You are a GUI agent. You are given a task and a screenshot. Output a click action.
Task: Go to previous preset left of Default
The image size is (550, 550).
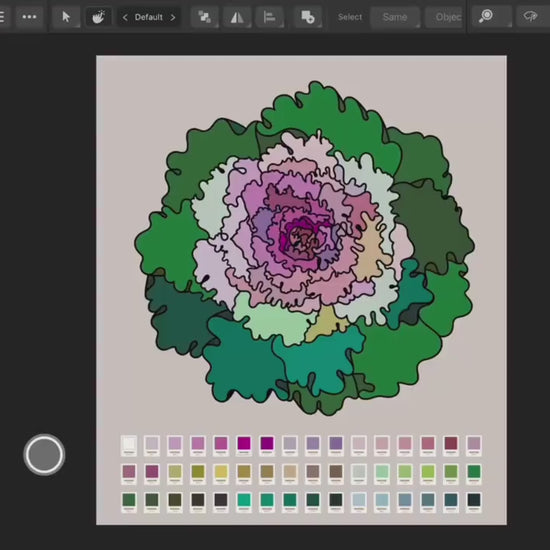125,17
